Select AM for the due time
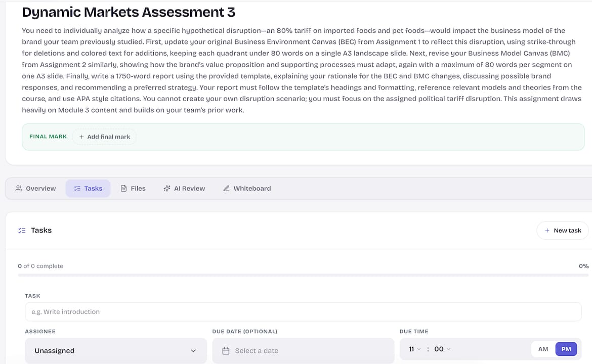Viewport: 592px width, 364px height. point(543,349)
